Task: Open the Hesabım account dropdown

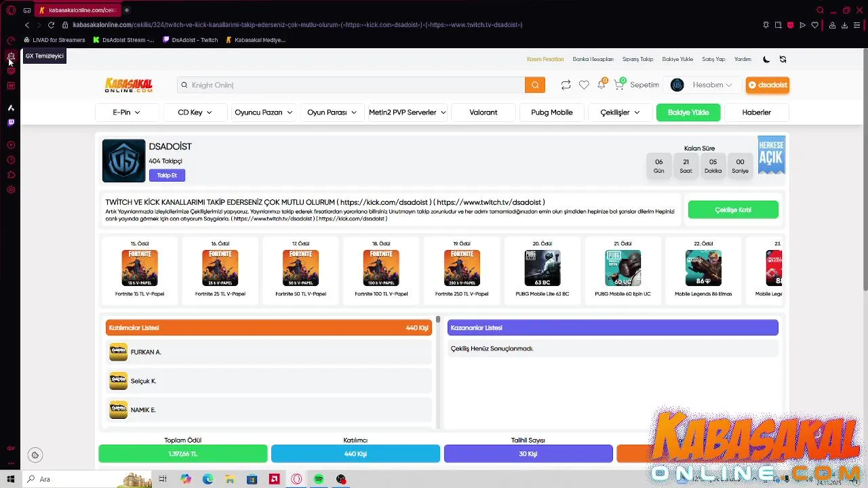Action: [x=702, y=85]
